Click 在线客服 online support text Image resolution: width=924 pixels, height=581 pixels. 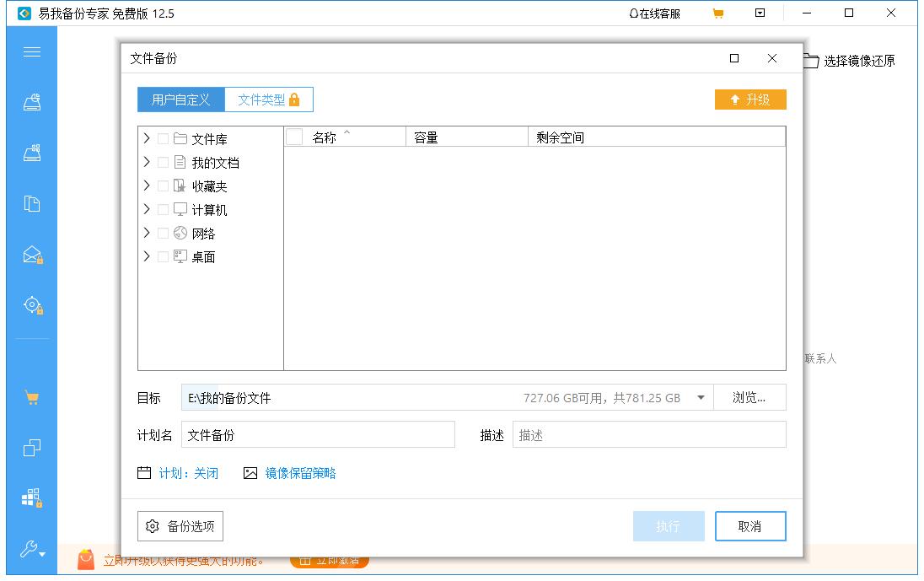pos(660,13)
